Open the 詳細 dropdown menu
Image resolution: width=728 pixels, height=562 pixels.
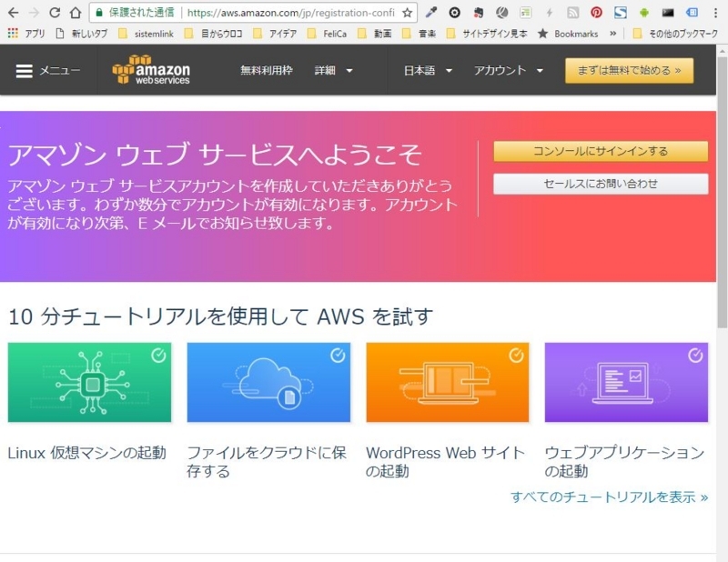click(330, 73)
